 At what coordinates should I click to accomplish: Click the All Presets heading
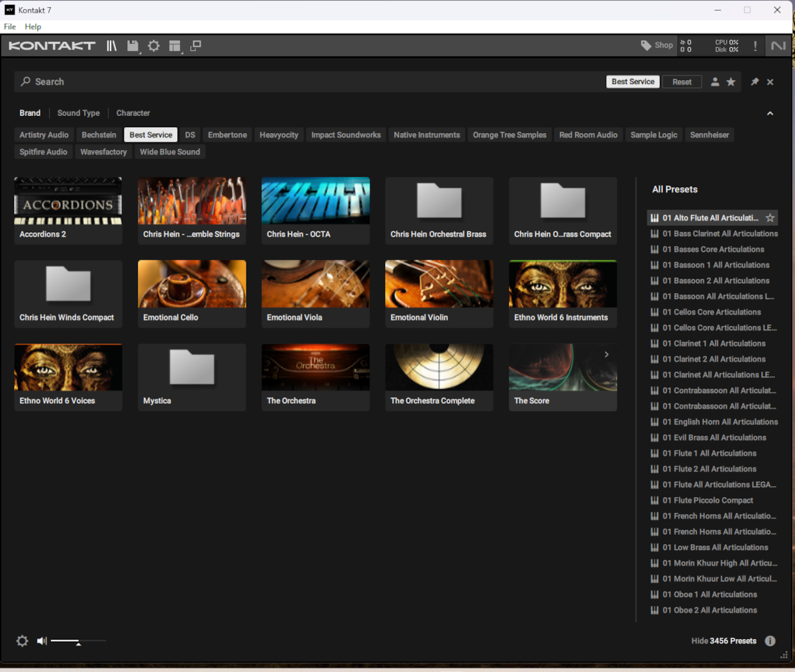click(675, 189)
